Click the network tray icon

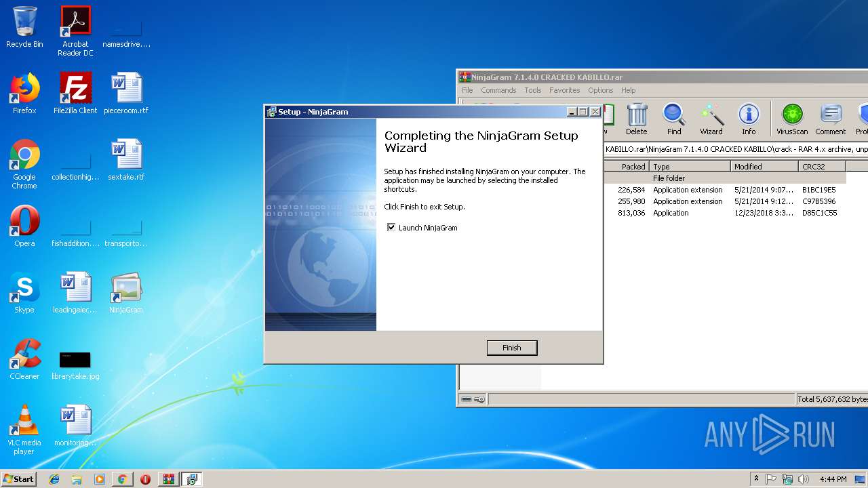[787, 479]
